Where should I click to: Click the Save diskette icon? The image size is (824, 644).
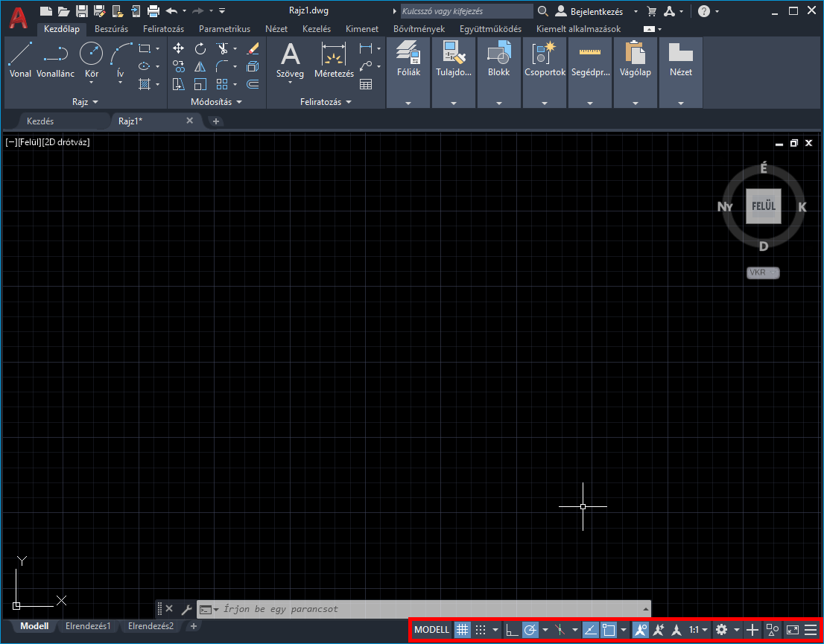click(81, 11)
